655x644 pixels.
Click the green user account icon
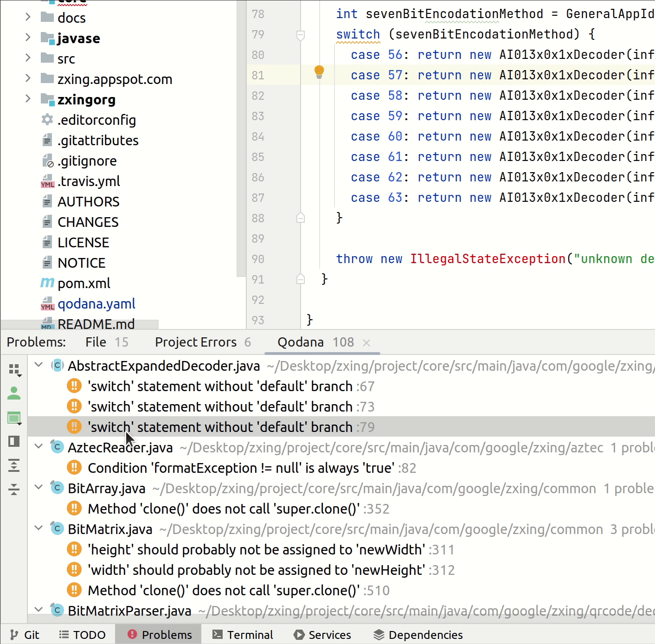(14, 393)
